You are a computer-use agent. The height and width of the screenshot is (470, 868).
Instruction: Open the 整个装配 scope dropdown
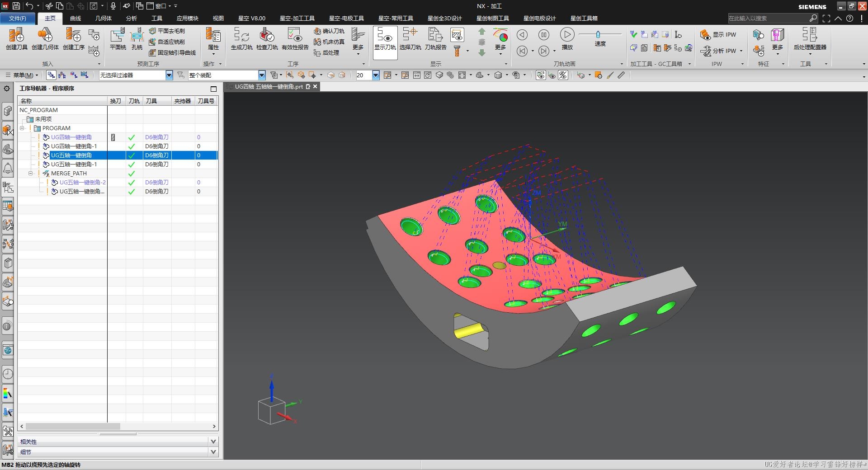click(x=262, y=75)
